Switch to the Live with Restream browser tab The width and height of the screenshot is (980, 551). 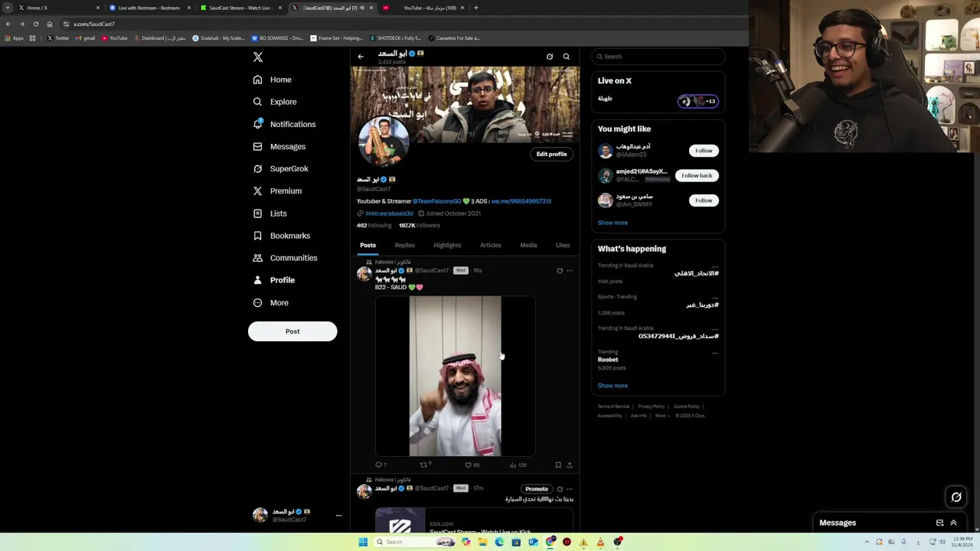[x=149, y=8]
